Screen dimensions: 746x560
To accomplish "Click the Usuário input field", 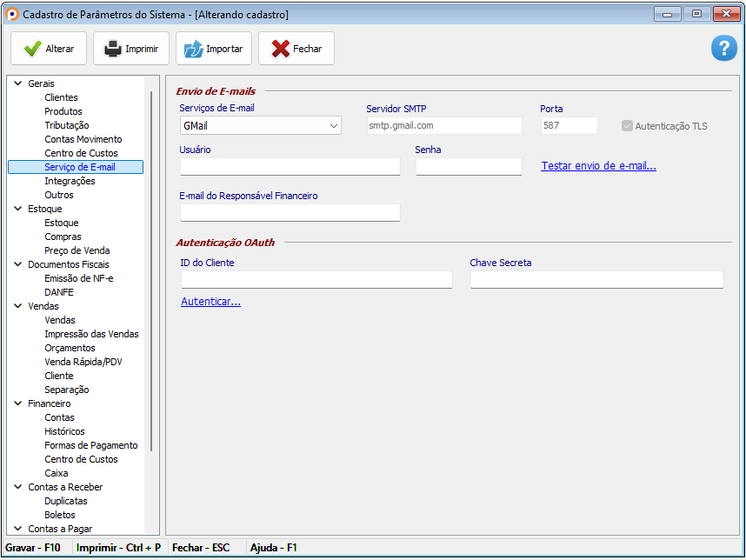I will click(x=290, y=166).
